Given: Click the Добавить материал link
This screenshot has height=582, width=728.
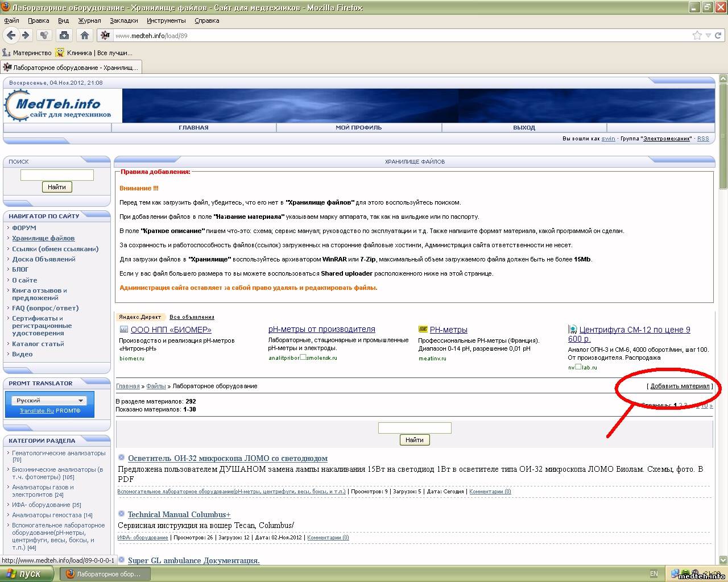Looking at the screenshot, I should click(680, 386).
